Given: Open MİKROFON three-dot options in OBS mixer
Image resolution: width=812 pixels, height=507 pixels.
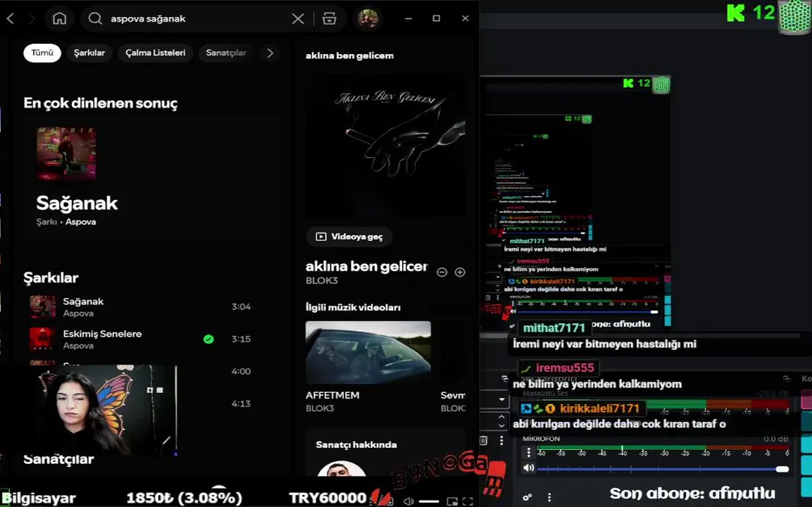Looking at the screenshot, I should point(529,452).
